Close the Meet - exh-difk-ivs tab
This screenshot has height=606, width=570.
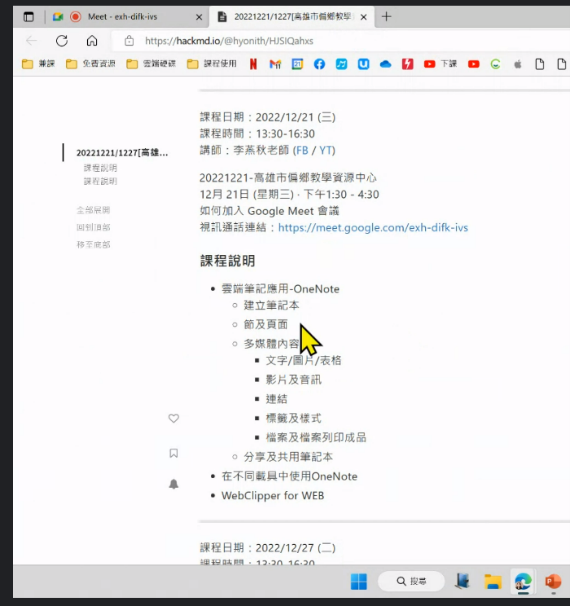point(199,17)
